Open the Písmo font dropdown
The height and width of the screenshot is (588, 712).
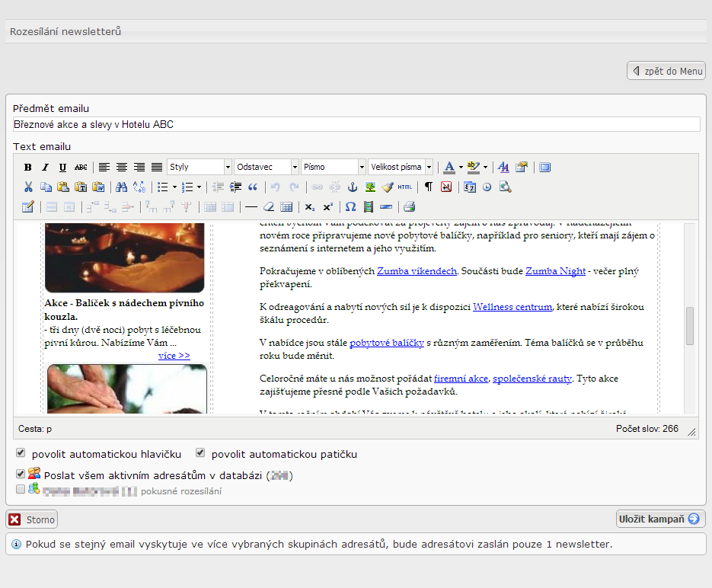334,167
